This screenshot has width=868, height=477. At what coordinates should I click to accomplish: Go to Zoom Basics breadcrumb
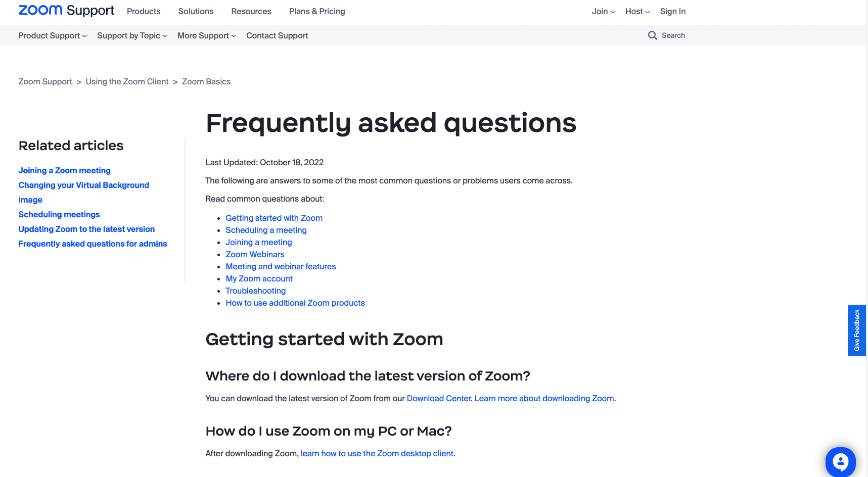coord(206,81)
